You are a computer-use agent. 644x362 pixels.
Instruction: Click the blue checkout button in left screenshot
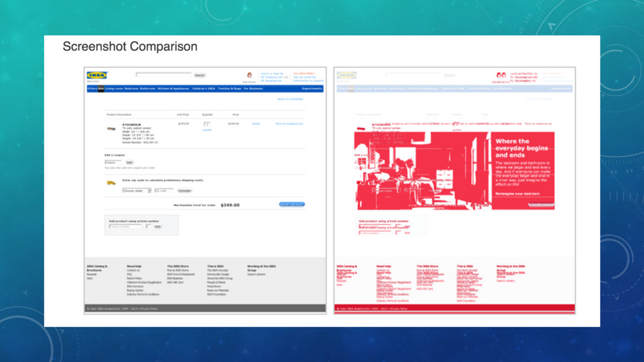pos(292,204)
